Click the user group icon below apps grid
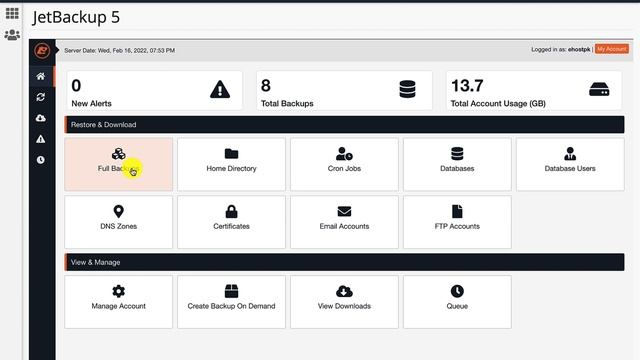The image size is (640, 360). (x=12, y=35)
